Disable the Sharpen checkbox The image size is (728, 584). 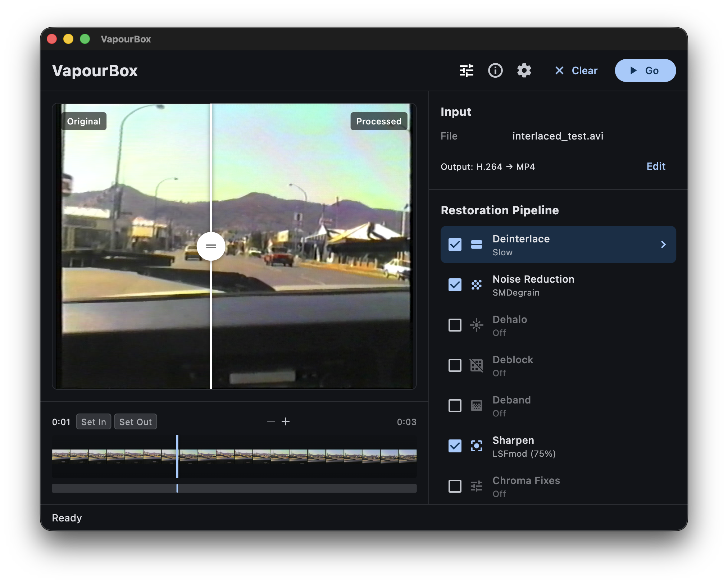coord(455,446)
